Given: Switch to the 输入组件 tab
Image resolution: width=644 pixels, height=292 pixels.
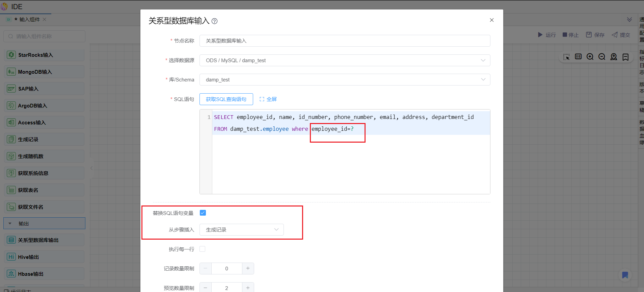Looking at the screenshot, I should tap(29, 20).
